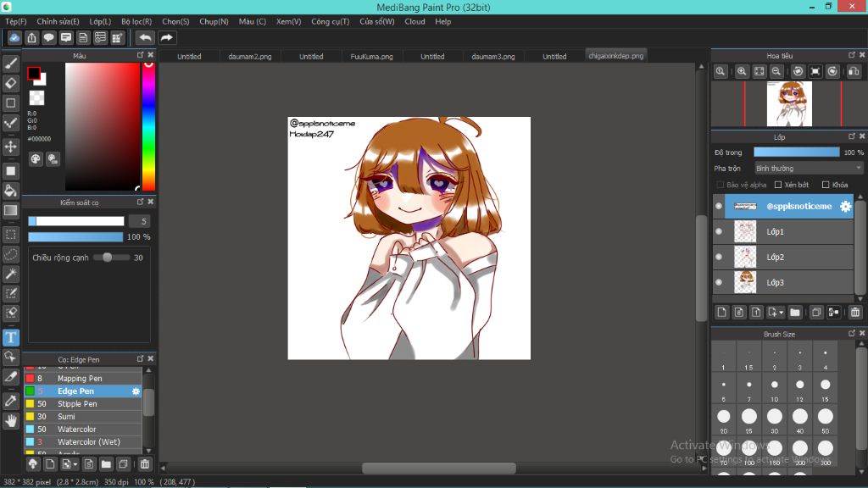868x488 pixels.
Task: Select the rectangular Select tool
Action: click(10, 235)
